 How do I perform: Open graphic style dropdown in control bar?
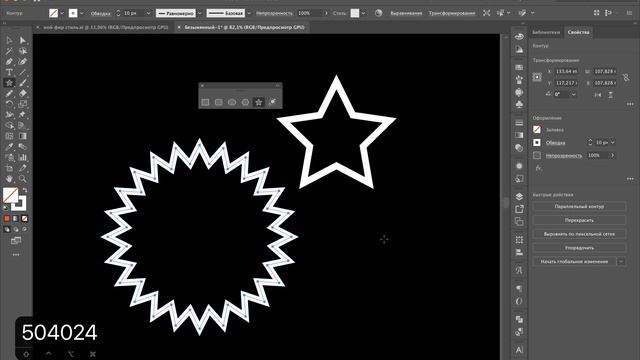click(x=363, y=13)
